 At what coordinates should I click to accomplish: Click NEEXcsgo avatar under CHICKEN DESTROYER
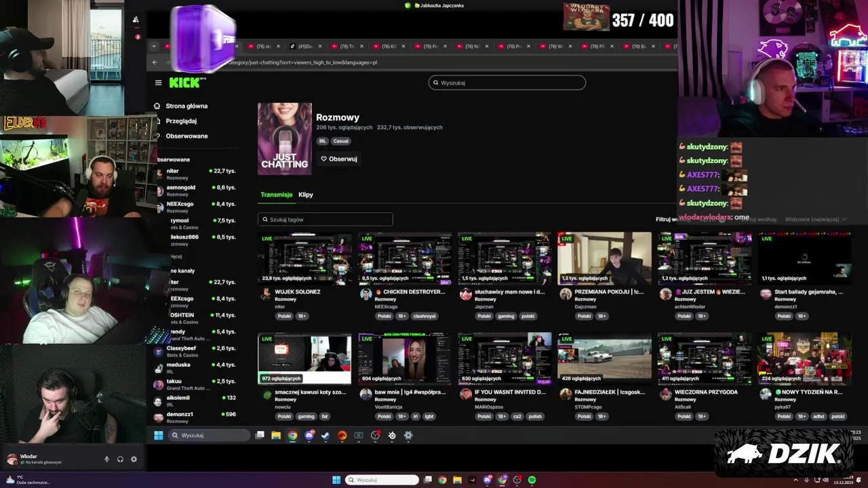coord(366,293)
